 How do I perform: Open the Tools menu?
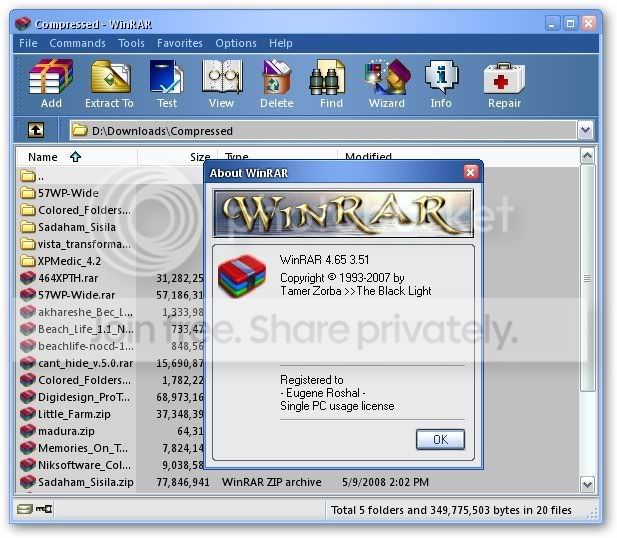point(131,43)
